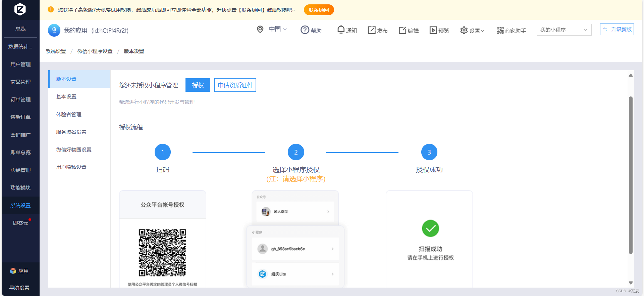Open the 我的小程序 selector dropdown
The height and width of the screenshot is (296, 644).
[564, 30]
